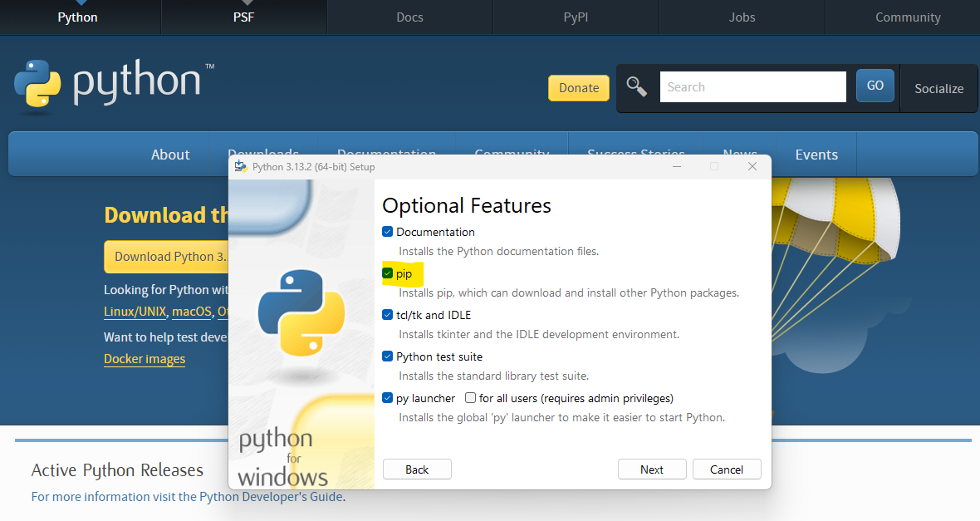Toggle the tcl/tk and IDLE checkbox

(388, 315)
